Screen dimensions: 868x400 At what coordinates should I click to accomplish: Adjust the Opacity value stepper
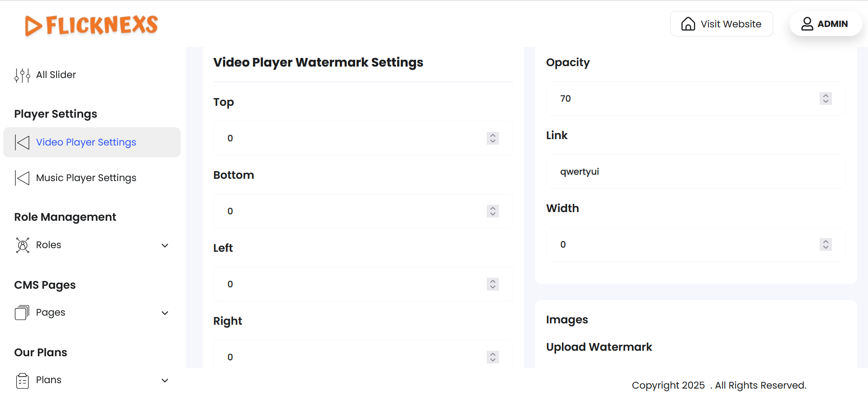826,99
